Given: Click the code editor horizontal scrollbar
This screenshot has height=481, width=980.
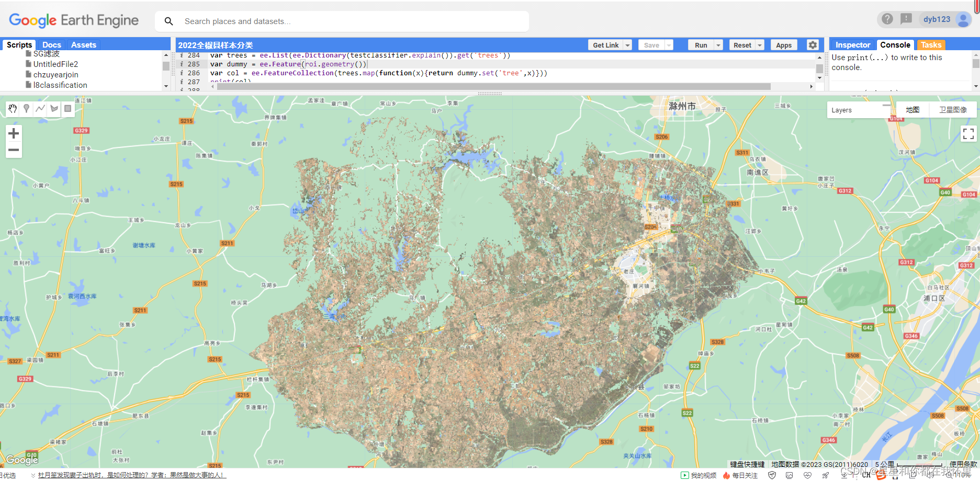Looking at the screenshot, I should tap(493, 87).
